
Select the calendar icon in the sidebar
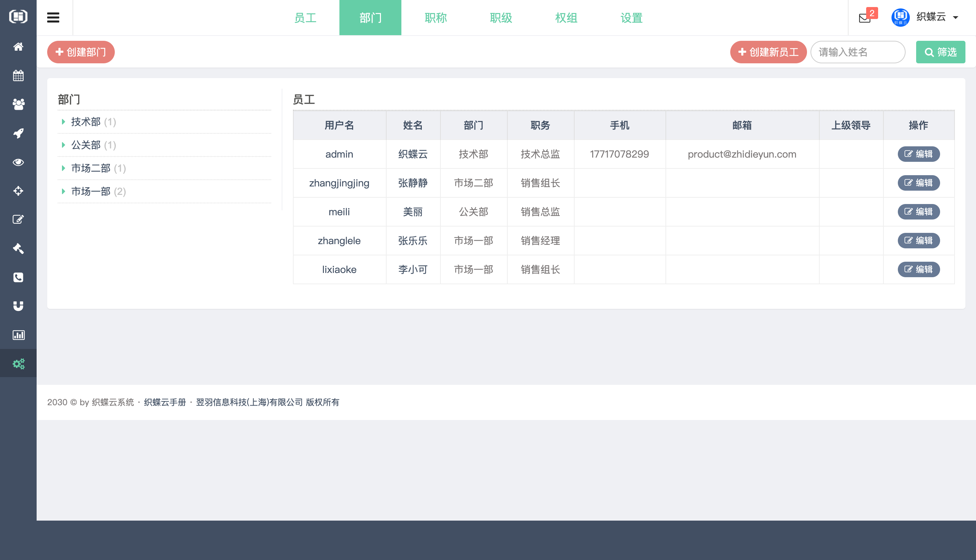pos(18,75)
